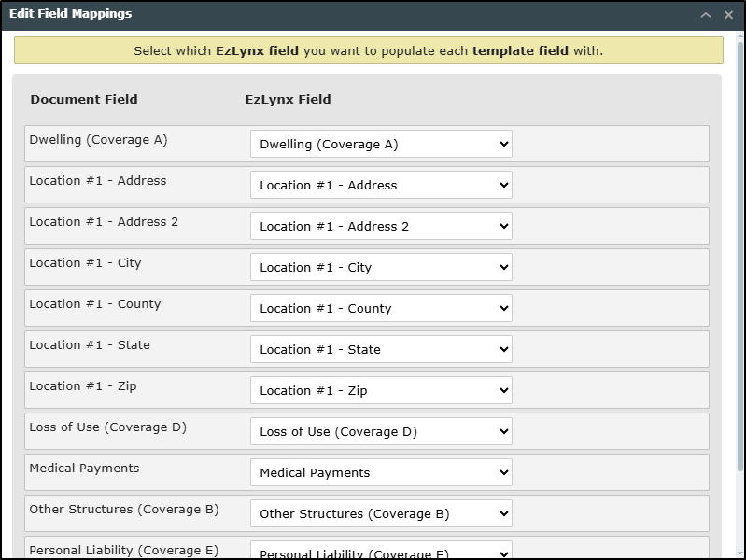The image size is (746, 560).
Task: Close the Edit Field Mappings dialog
Action: point(728,15)
